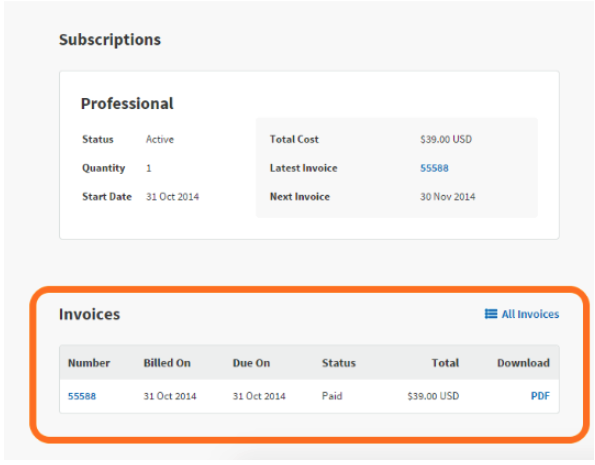Select the Active status value

click(x=160, y=139)
